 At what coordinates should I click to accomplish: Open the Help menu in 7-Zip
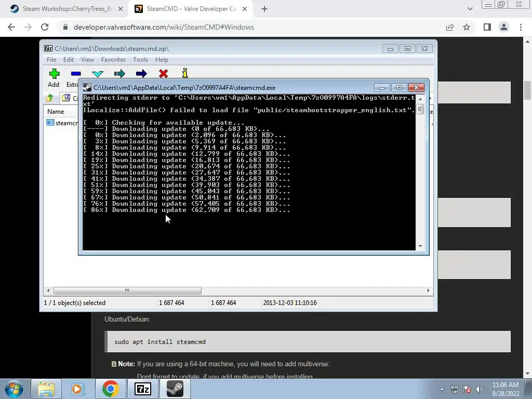pyautogui.click(x=162, y=60)
